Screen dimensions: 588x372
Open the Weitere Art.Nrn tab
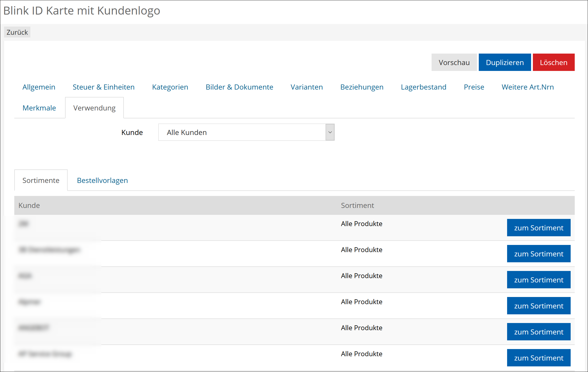528,87
